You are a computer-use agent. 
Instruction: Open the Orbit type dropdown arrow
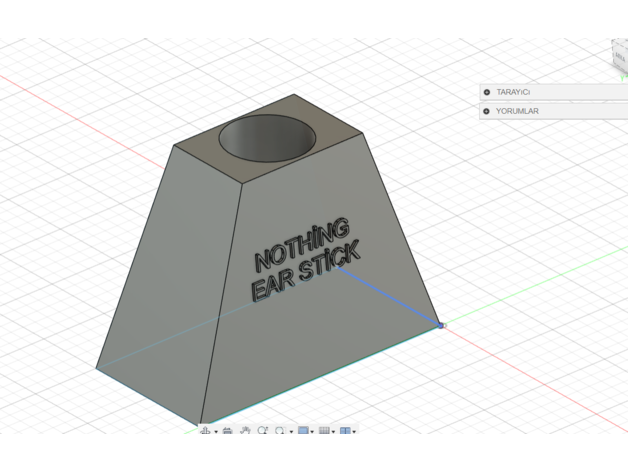point(216,432)
